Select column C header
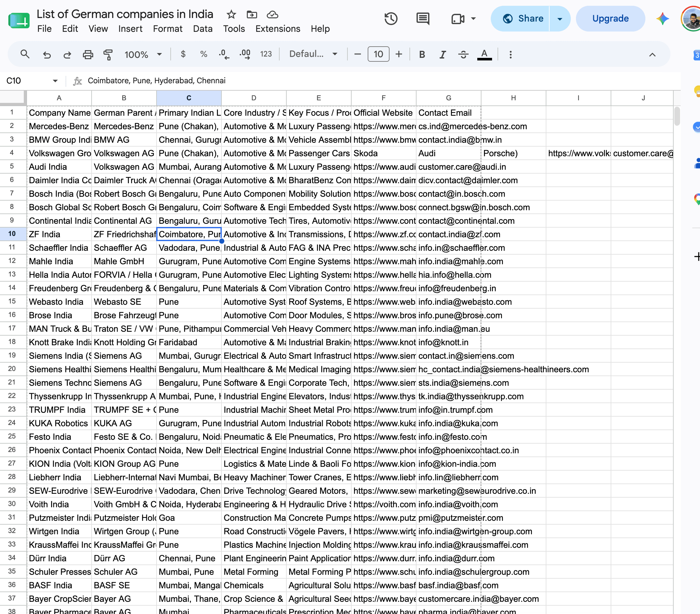Image resolution: width=700 pixels, height=614 pixels. 189,98
